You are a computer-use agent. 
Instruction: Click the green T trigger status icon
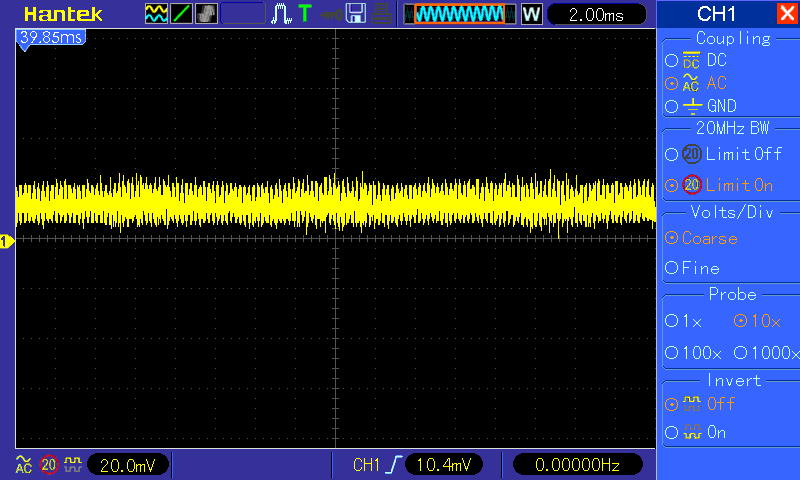point(305,13)
